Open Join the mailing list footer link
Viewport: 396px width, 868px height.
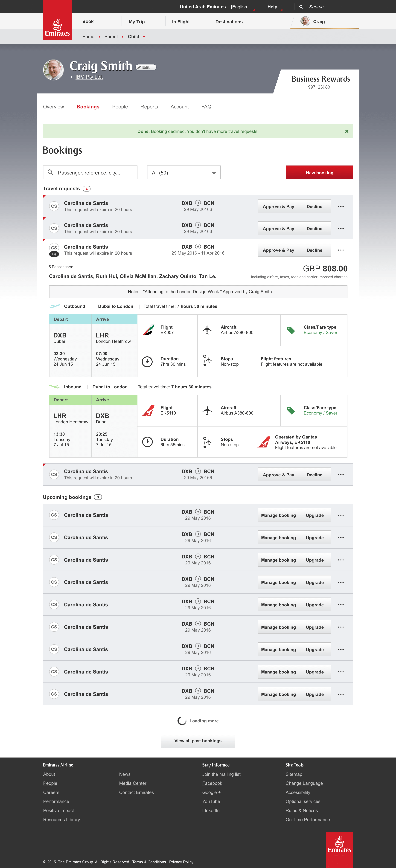[x=221, y=774]
